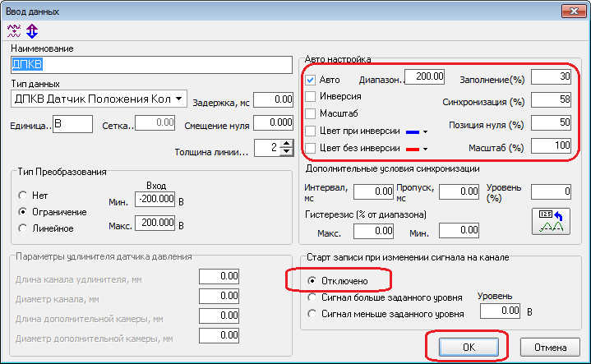Screen dimensions: 591x364
Task: Click the Единица input field
Action: (72, 124)
